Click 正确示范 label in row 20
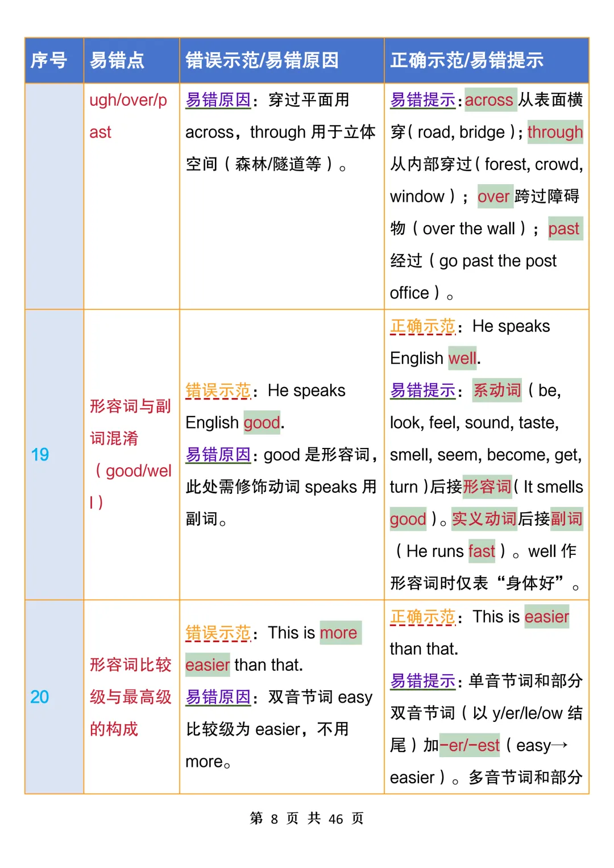This screenshot has height=868, width=614. [x=423, y=617]
